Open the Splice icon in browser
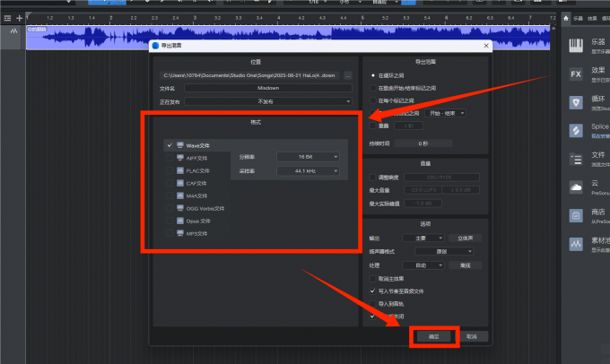The width and height of the screenshot is (610, 364). pos(576,131)
